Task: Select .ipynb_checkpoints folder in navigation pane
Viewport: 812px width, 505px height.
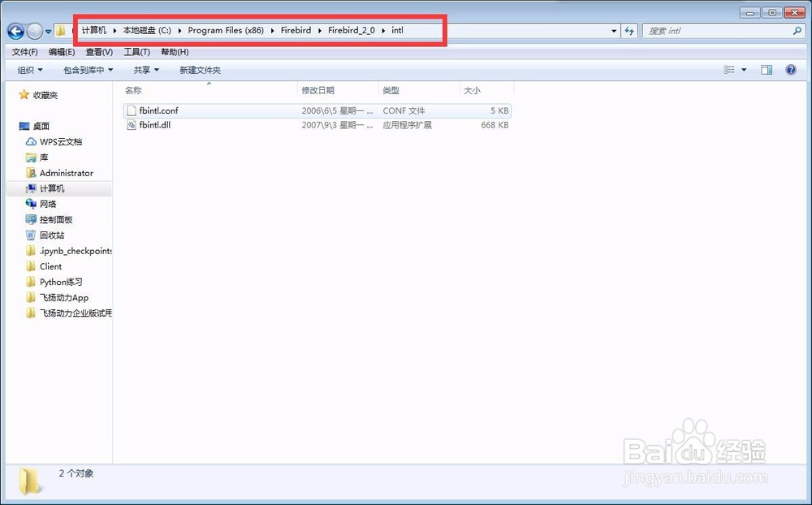Action: point(76,251)
